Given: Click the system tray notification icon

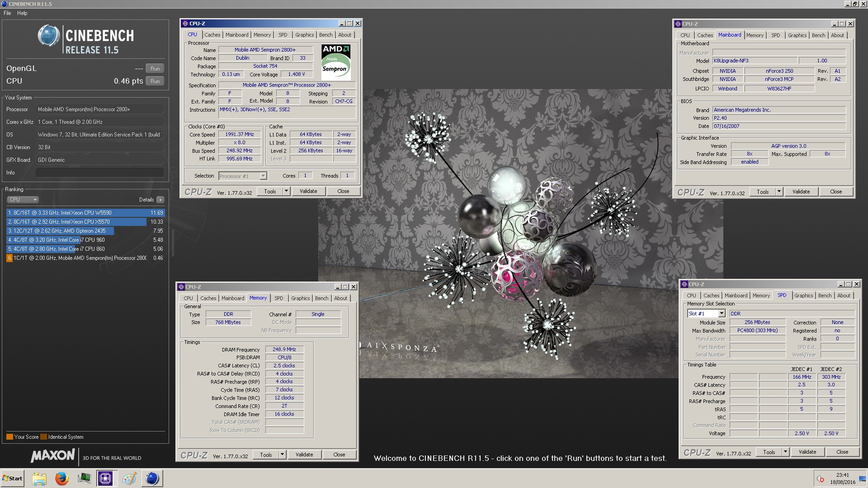Looking at the screenshot, I should click(x=820, y=479).
